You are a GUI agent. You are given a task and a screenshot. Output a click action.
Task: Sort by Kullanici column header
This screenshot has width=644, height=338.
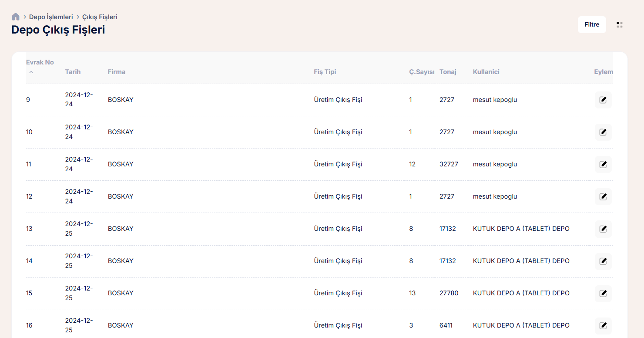pos(486,72)
